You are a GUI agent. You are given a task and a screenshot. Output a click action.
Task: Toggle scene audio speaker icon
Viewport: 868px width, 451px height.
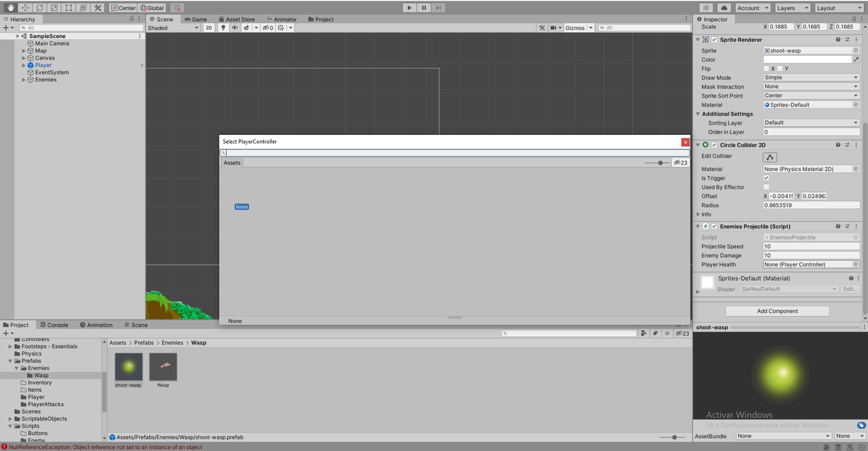click(x=235, y=28)
